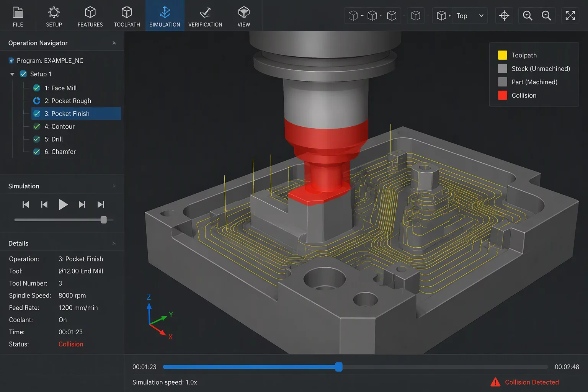Viewport: 588px width, 392px height.
Task: Switch to the VERIFICATION tab
Action: tap(205, 16)
